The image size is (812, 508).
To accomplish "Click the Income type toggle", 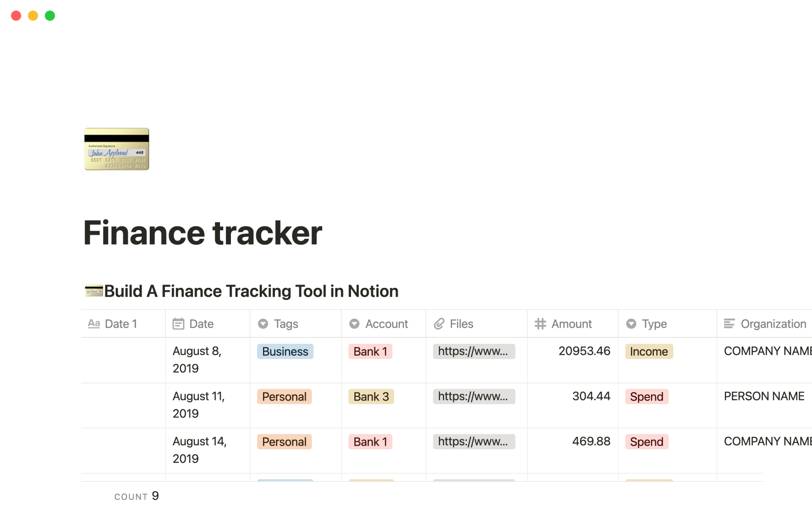I will [648, 351].
